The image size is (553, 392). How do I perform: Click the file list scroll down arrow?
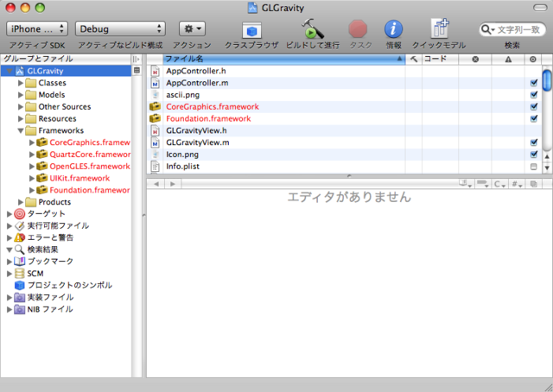(547, 168)
